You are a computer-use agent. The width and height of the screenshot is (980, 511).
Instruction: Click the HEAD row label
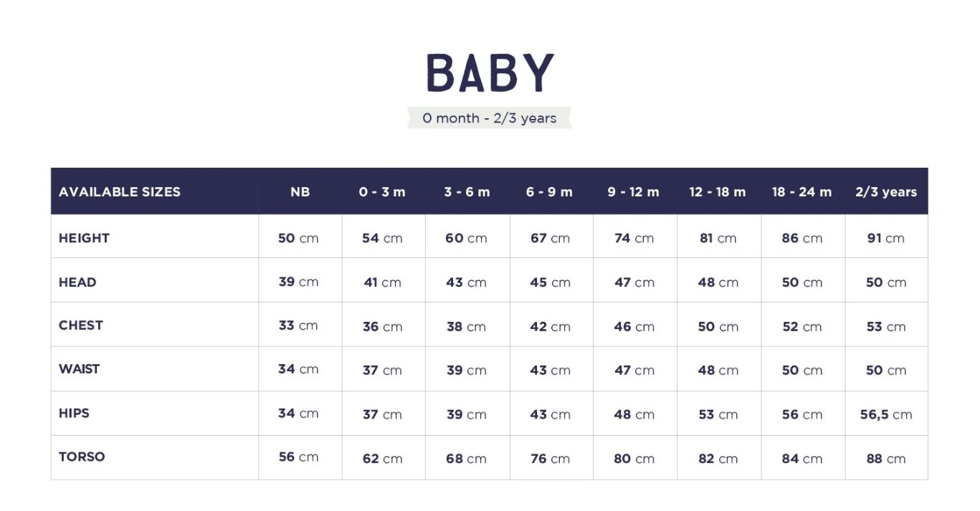click(x=77, y=282)
